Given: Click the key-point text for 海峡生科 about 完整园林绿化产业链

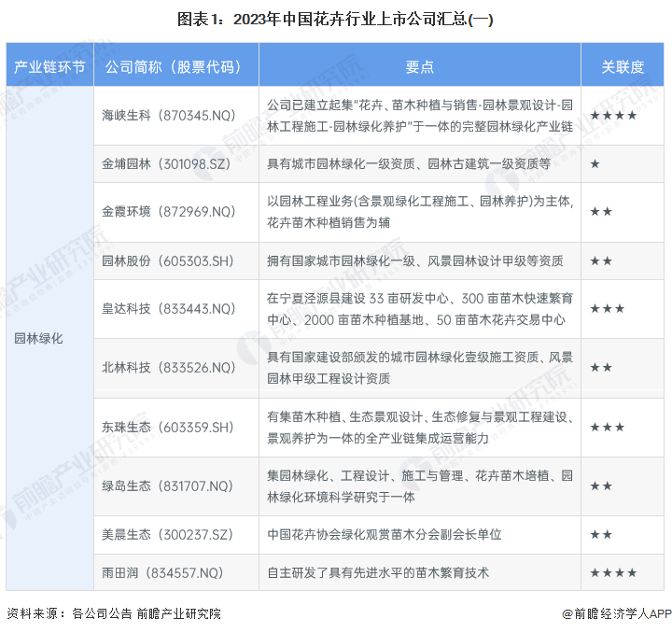Looking at the screenshot, I should point(420,115).
